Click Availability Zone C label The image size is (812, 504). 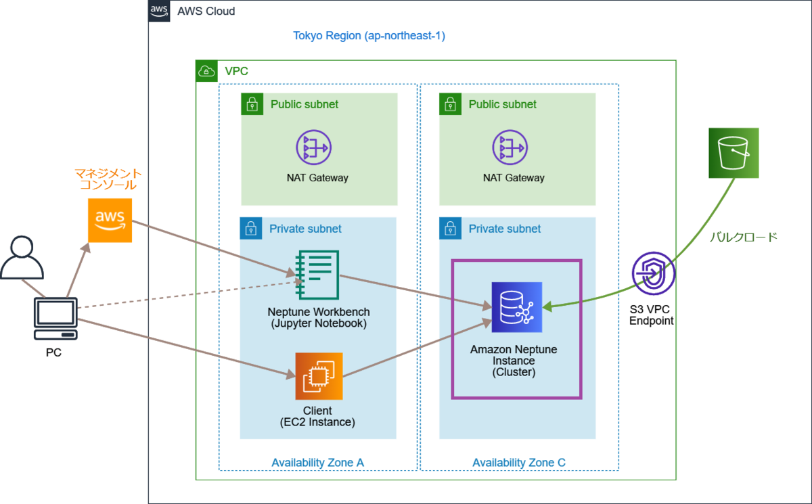[x=518, y=462]
